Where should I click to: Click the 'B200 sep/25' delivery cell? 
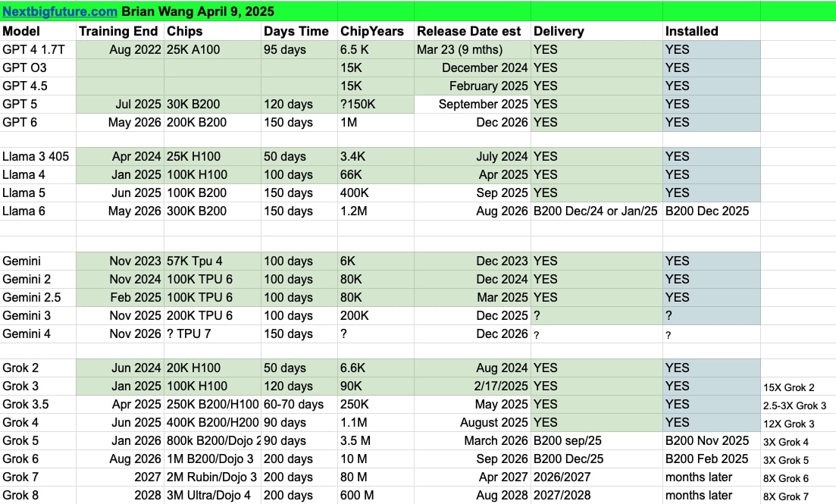(x=596, y=440)
